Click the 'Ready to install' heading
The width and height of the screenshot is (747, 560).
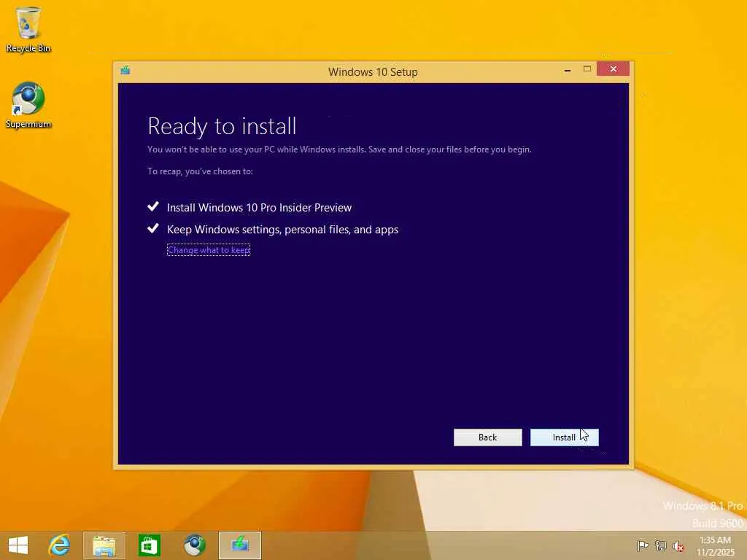click(222, 126)
